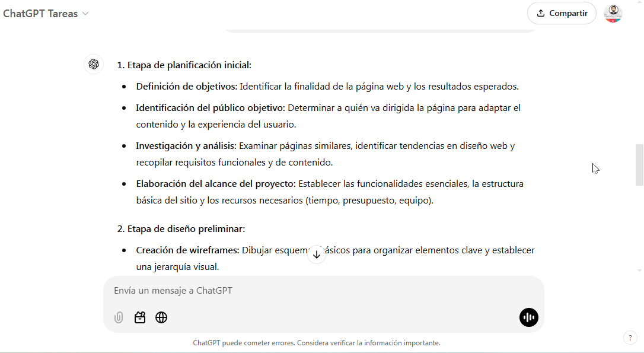This screenshot has height=353, width=644.
Task: Click the ChatGPT logo beside the response
Action: [94, 65]
